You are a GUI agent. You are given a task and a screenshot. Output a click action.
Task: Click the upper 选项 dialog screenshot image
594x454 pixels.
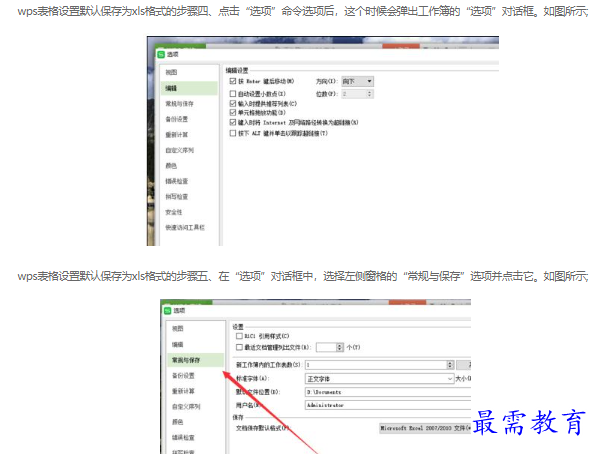[x=323, y=141]
